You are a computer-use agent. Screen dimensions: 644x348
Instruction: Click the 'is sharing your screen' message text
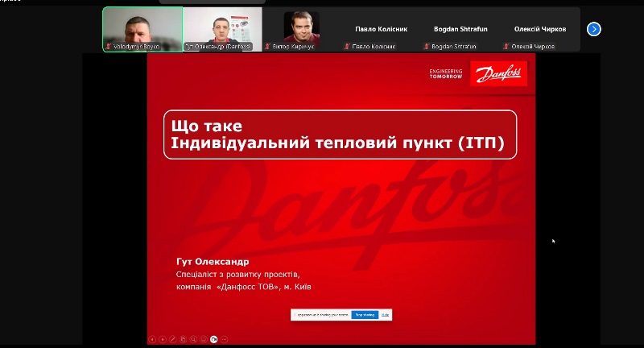click(323, 315)
